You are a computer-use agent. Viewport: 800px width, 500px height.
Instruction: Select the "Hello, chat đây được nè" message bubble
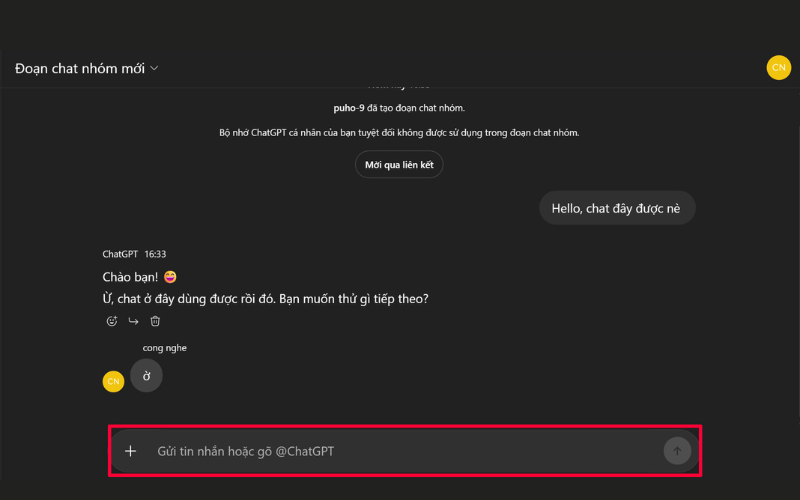tap(617, 208)
